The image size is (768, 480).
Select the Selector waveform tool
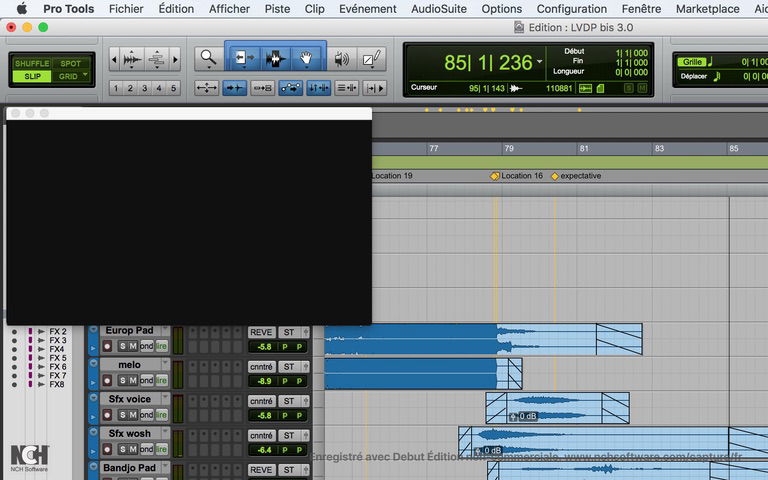point(275,59)
